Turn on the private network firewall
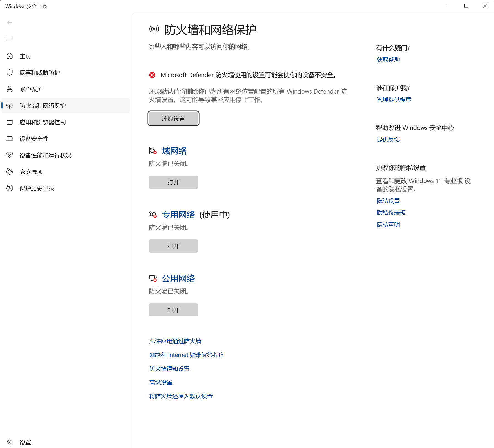The height and width of the screenshot is (448, 494). click(173, 246)
